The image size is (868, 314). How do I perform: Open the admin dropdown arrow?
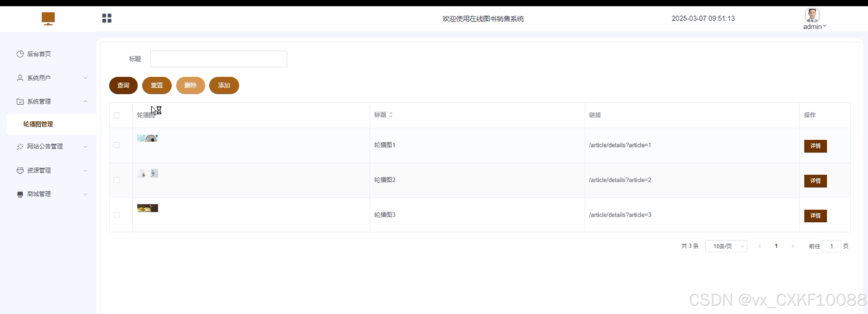pos(824,26)
